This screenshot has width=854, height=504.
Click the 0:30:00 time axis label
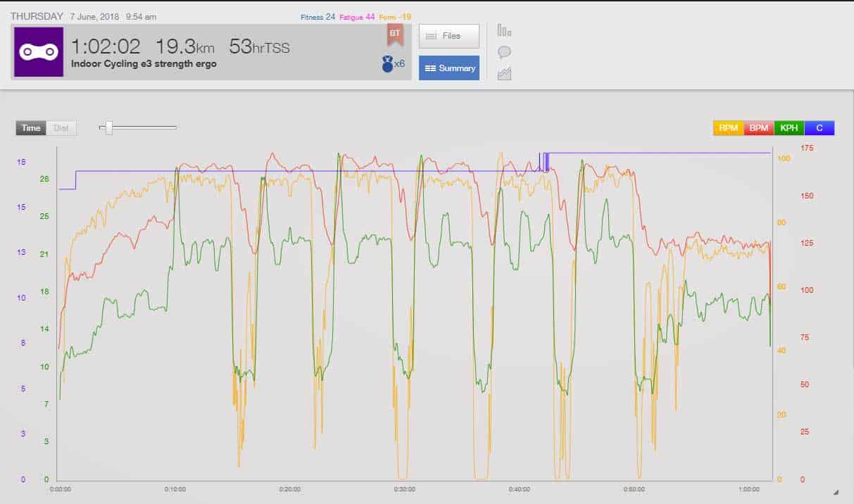point(404,489)
